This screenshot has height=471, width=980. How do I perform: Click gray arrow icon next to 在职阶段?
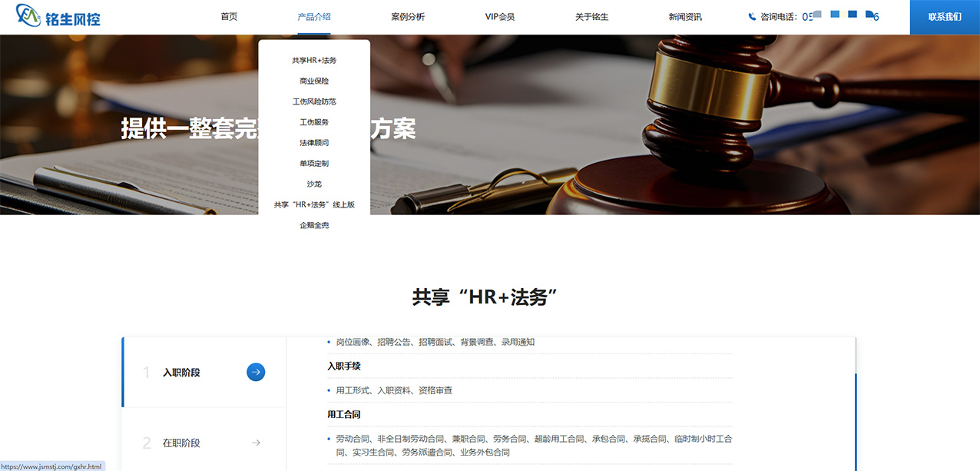[256, 443]
